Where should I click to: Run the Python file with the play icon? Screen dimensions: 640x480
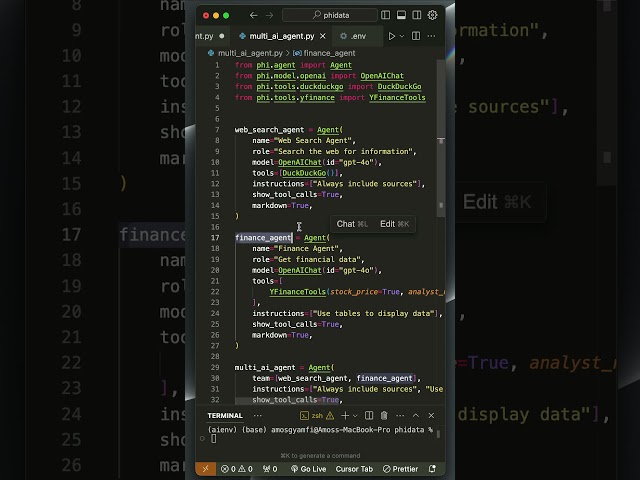[391, 36]
